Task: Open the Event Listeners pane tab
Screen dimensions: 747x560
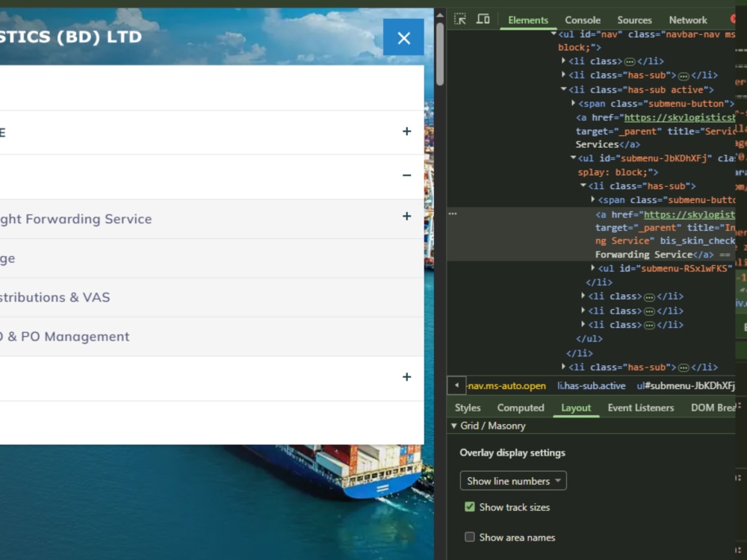Action: coord(641,408)
